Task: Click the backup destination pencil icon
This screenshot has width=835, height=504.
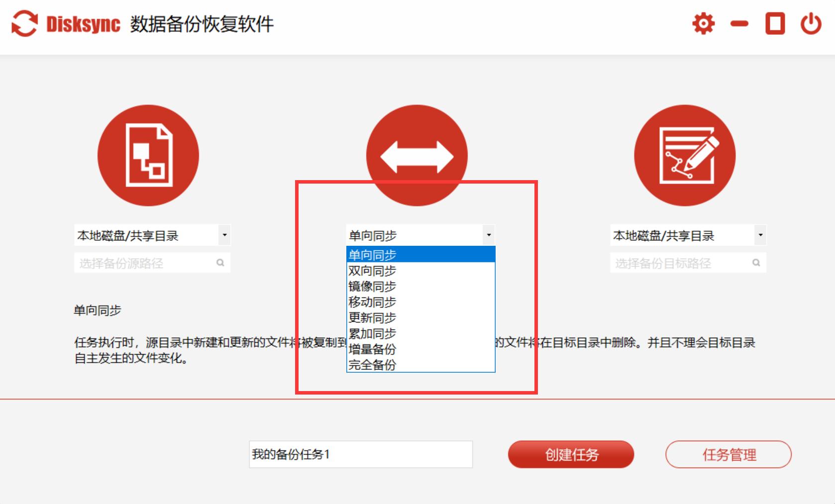Action: click(x=685, y=155)
